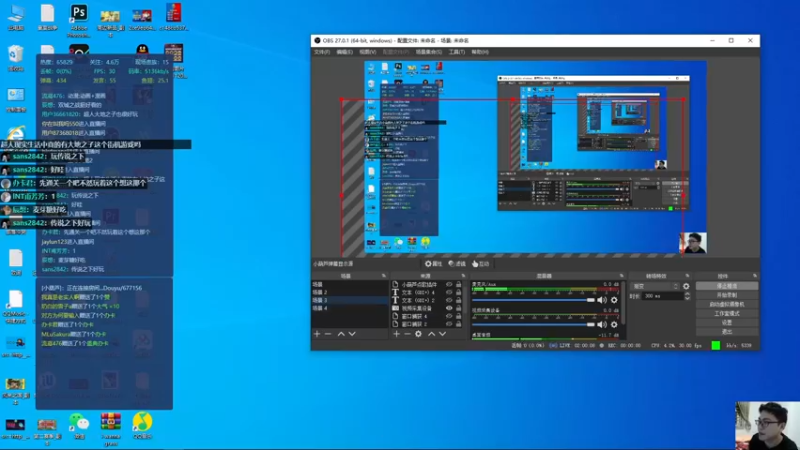800x450 pixels.
Task: Open Adobe Photoshop desktop shortcut
Action: [79, 19]
